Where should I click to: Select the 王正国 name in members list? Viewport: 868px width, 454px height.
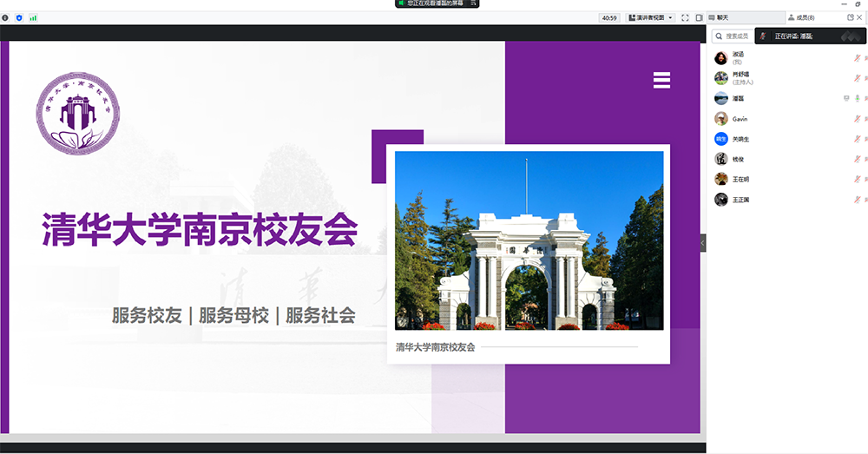click(740, 200)
